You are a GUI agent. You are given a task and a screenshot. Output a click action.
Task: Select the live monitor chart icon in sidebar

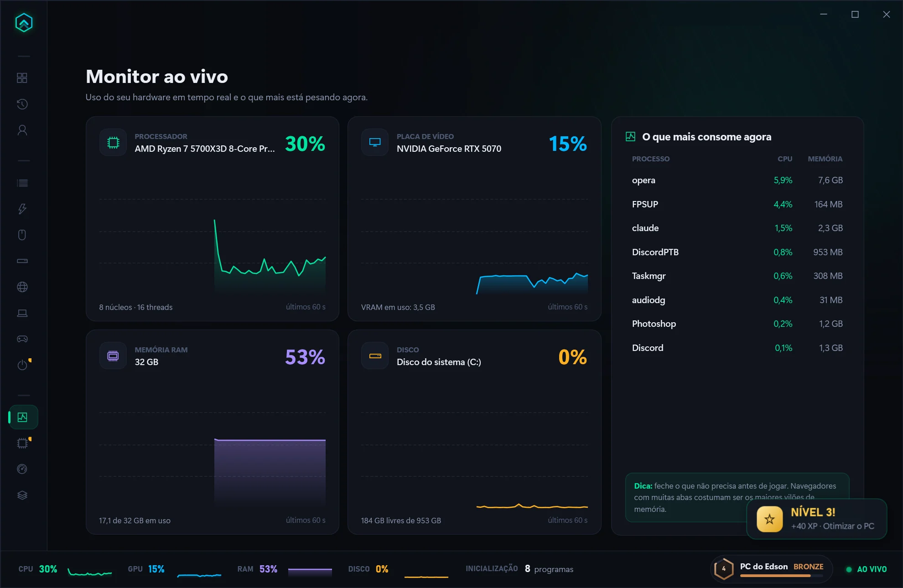(23, 417)
